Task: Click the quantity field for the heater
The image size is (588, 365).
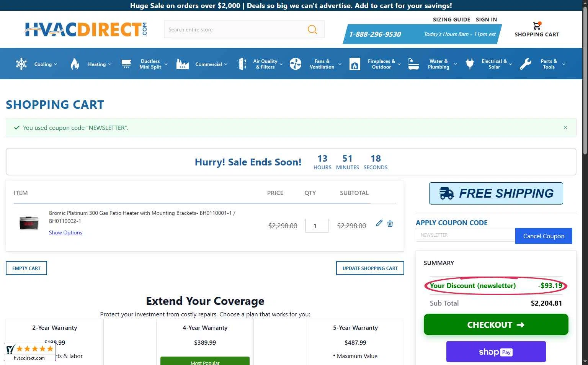Action: pyautogui.click(x=317, y=226)
